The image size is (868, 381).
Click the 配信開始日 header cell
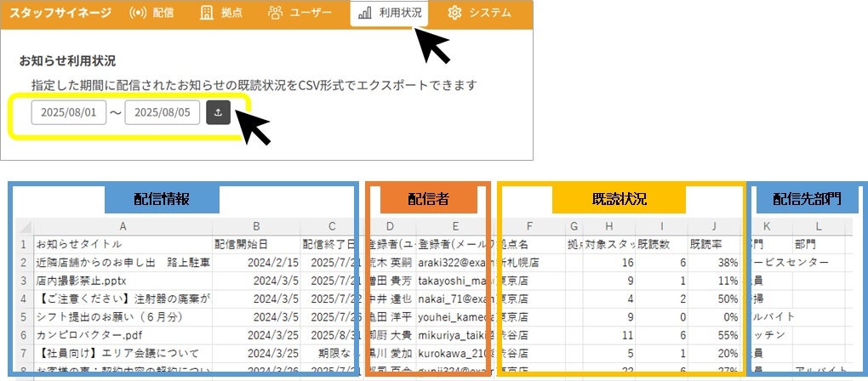point(257,244)
